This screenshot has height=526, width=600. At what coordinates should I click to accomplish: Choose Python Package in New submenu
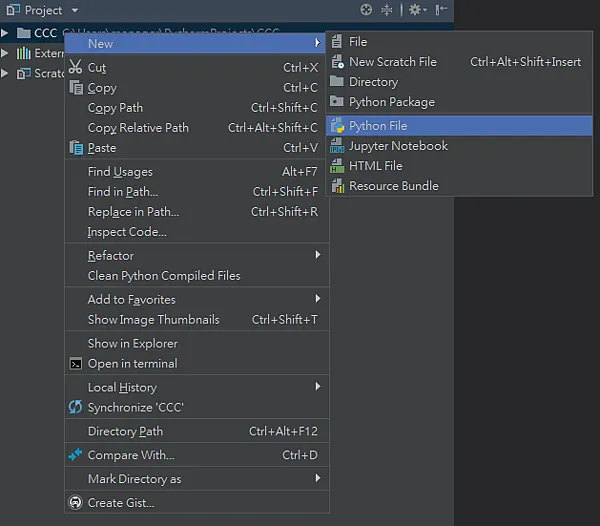coord(391,102)
